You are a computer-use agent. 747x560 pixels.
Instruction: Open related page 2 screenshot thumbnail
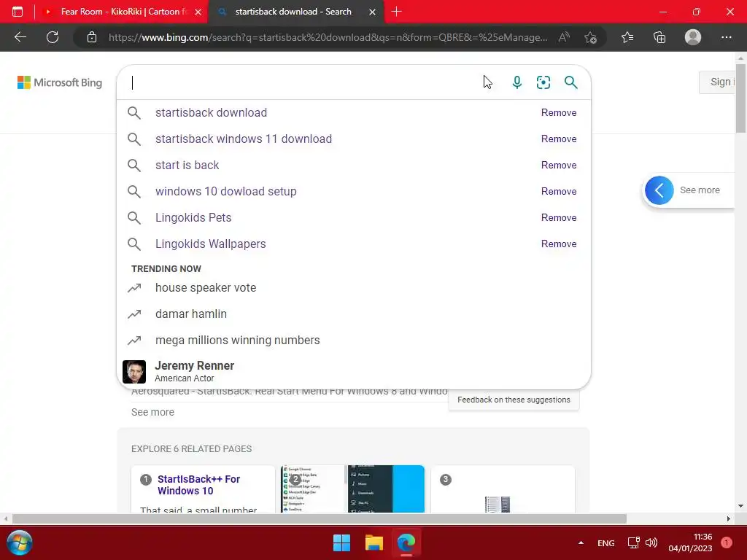pos(352,489)
